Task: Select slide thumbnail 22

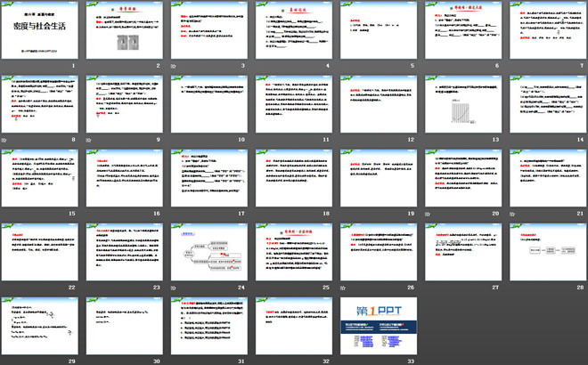Action: 40,252
